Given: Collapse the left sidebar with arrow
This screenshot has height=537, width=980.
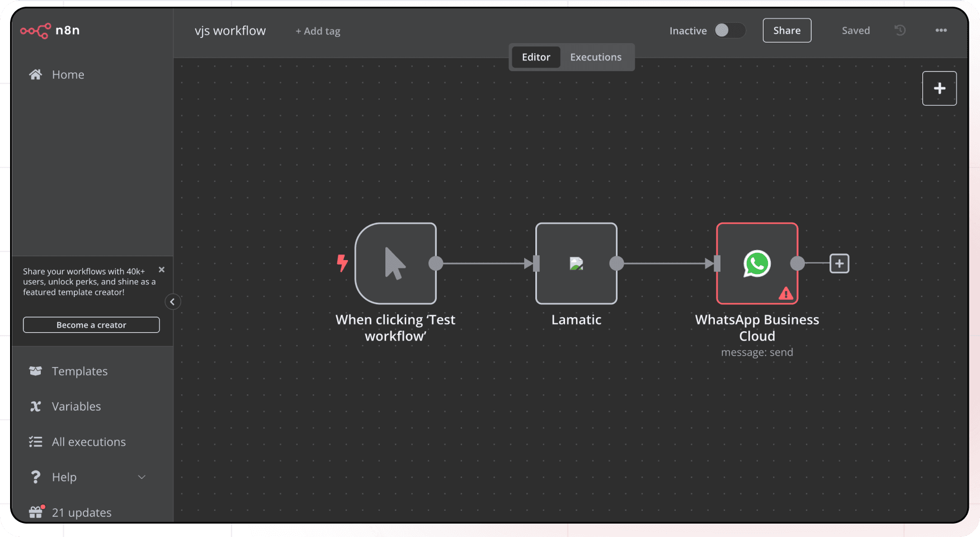Looking at the screenshot, I should click(172, 302).
